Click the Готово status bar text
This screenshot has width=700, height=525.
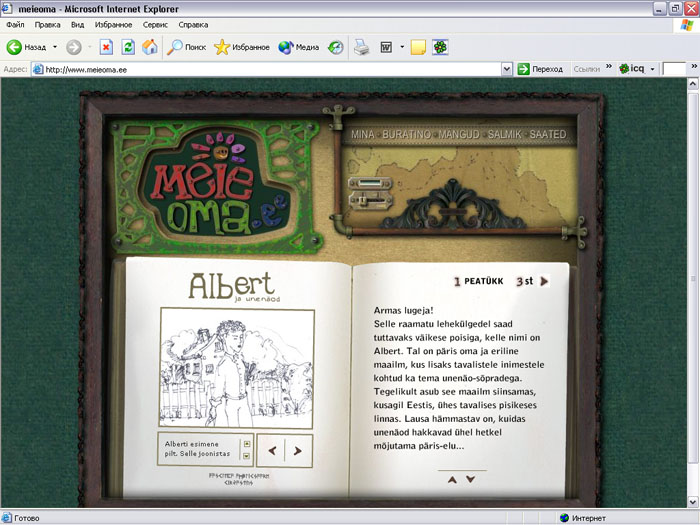27,518
